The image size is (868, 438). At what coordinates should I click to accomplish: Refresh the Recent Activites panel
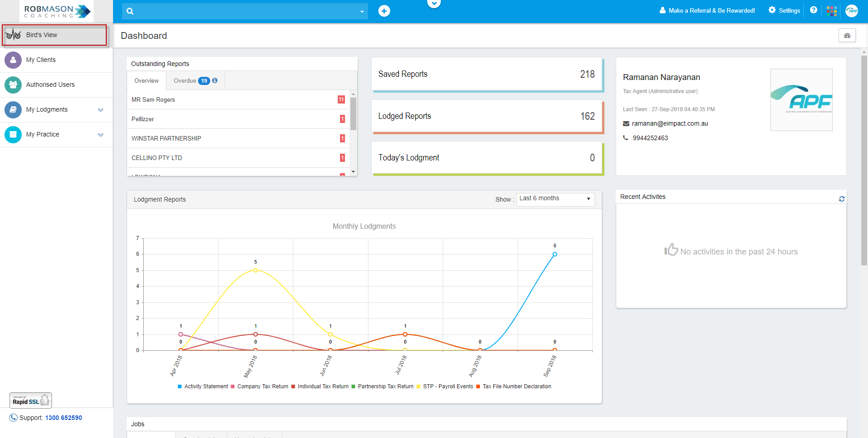[841, 198]
